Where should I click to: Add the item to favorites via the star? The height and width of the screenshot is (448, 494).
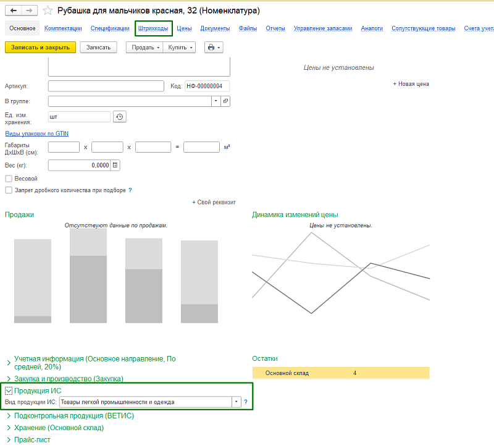[x=48, y=11]
